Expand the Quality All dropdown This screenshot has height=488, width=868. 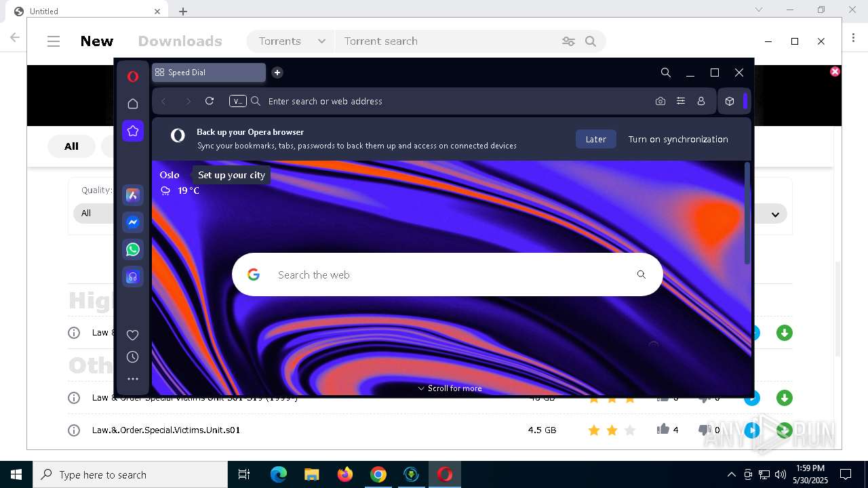(x=93, y=213)
